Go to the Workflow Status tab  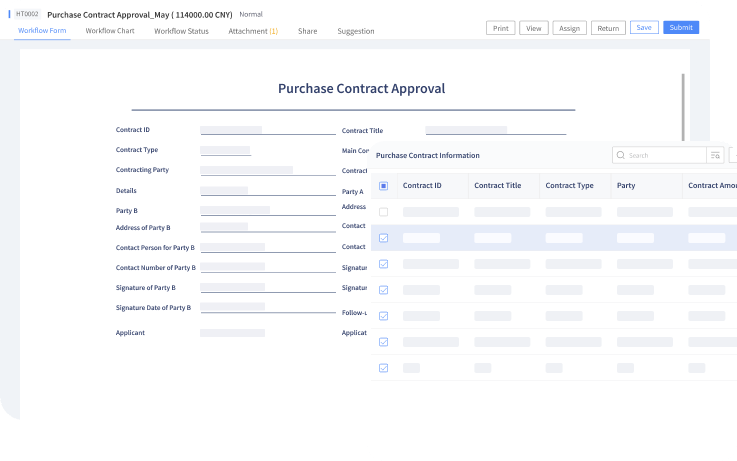click(x=181, y=31)
